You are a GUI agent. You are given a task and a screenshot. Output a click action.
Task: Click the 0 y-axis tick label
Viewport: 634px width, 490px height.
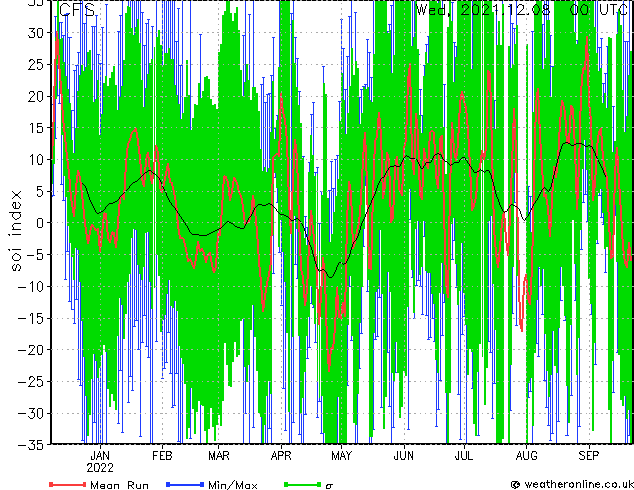[x=39, y=223]
